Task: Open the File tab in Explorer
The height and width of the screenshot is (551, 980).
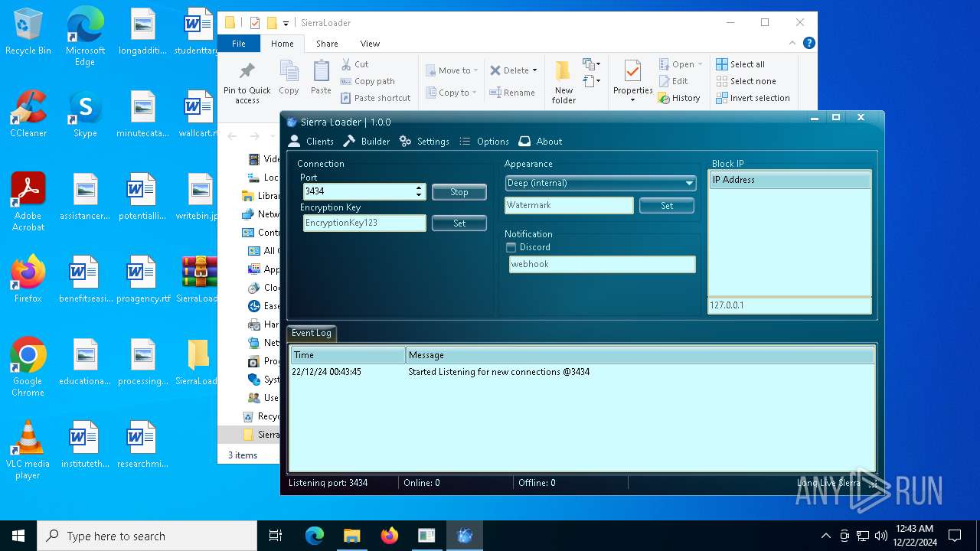Action: 239,44
